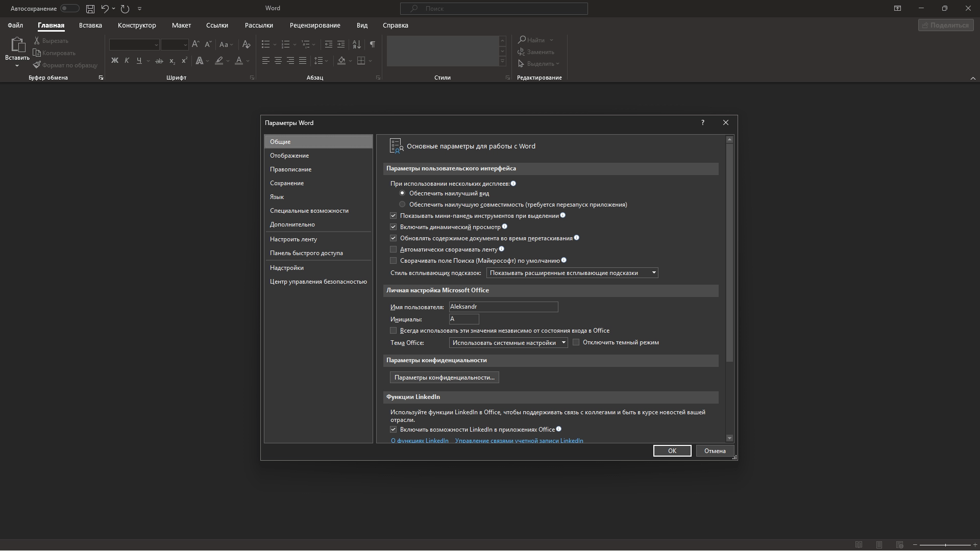Image resolution: width=980 pixels, height=551 pixels.
Task: Click the Параметры конфиденциальности button
Action: [x=444, y=378]
